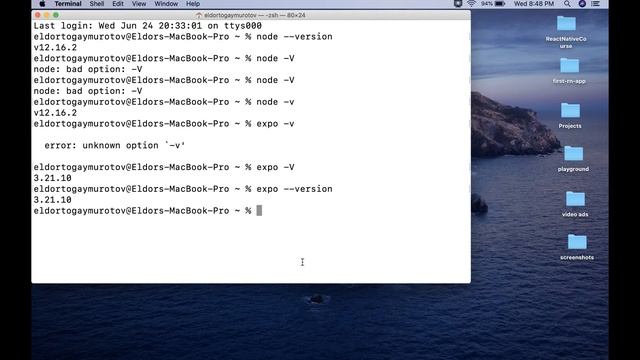The height and width of the screenshot is (360, 640).
Task: Open the Help menu
Action: pos(193,4)
